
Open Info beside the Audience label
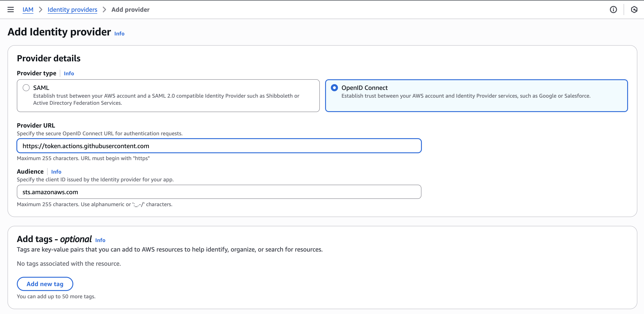pyautogui.click(x=56, y=172)
